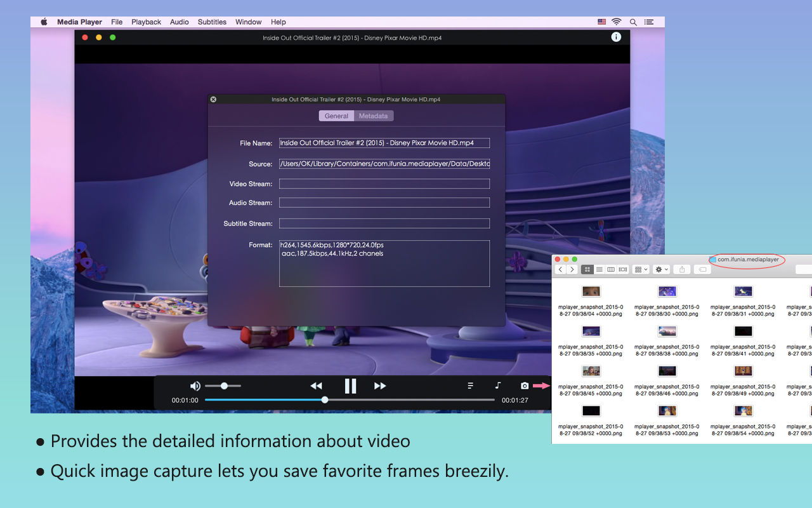Click the Video Stream field

(384, 184)
